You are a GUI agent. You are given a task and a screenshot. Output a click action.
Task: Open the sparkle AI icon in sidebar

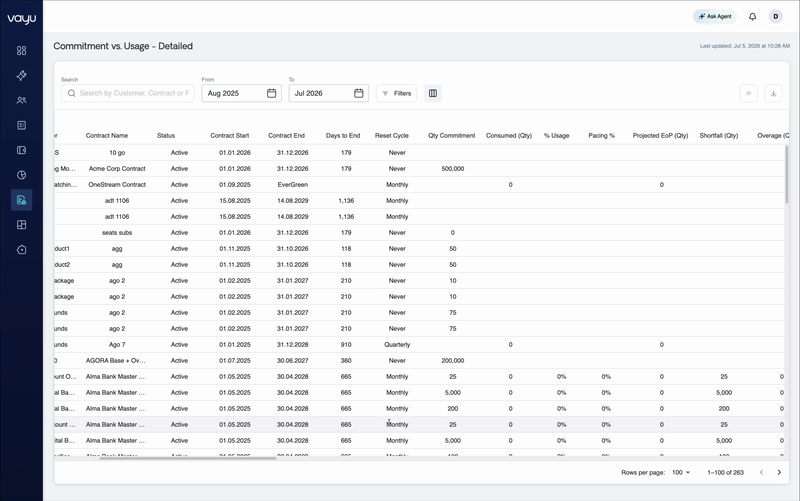[21, 76]
